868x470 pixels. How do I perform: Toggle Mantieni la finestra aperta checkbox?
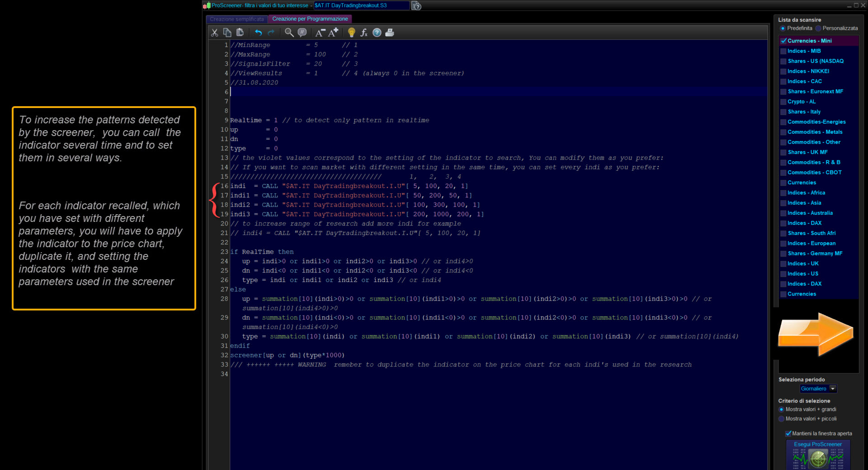[788, 433]
